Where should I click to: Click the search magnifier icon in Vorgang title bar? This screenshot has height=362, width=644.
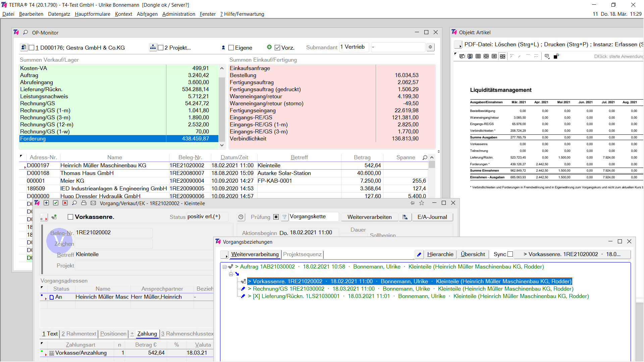point(74,203)
